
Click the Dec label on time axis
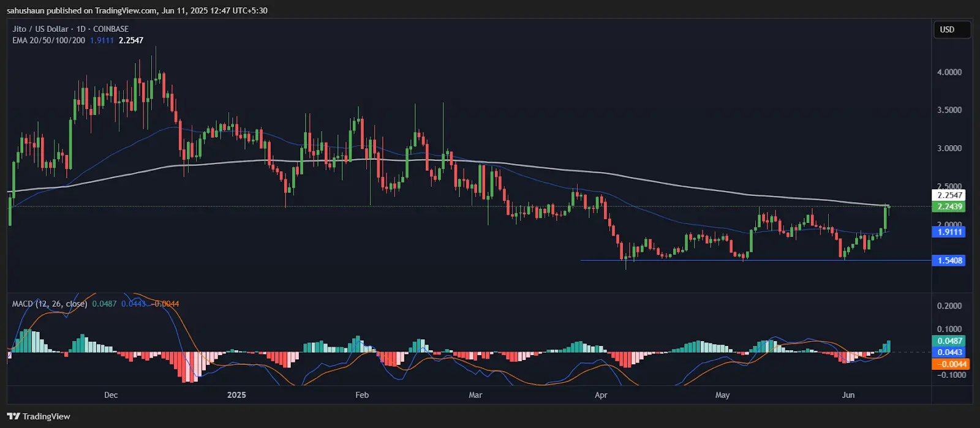pos(111,395)
